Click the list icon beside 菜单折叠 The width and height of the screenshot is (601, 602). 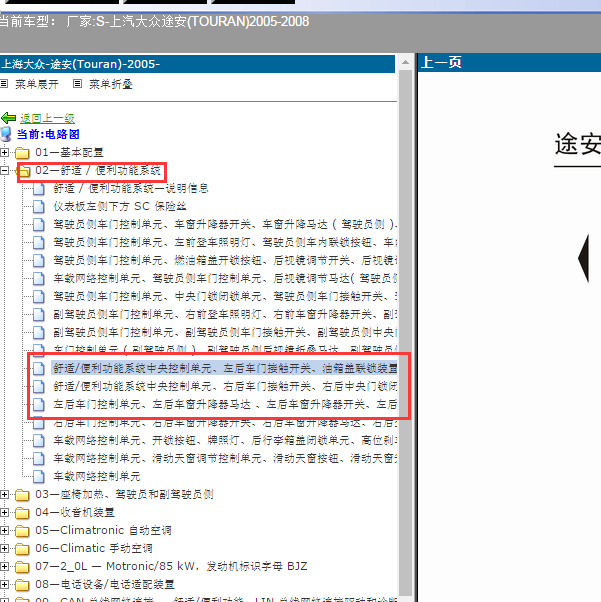pos(78,83)
